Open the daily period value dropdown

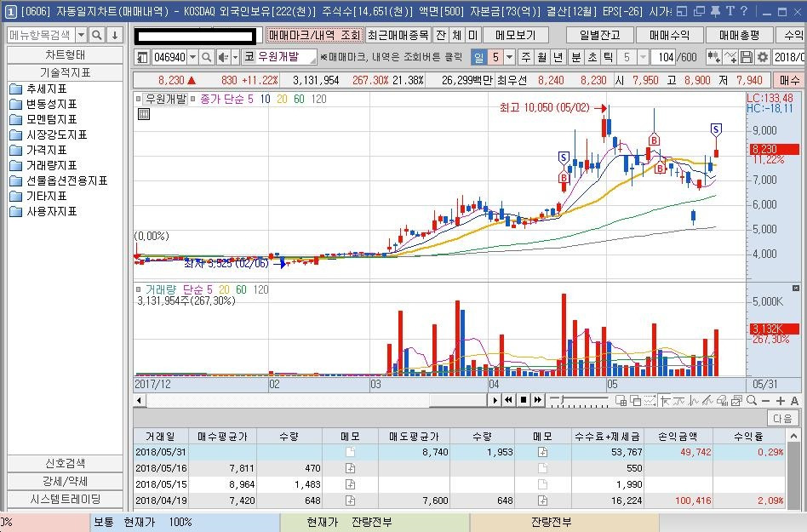509,57
